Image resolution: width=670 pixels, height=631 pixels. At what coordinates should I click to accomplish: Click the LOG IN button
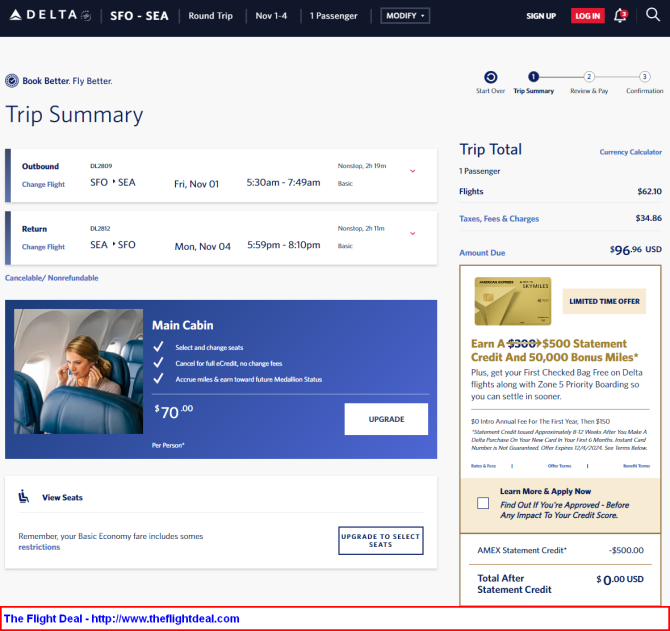coord(588,16)
